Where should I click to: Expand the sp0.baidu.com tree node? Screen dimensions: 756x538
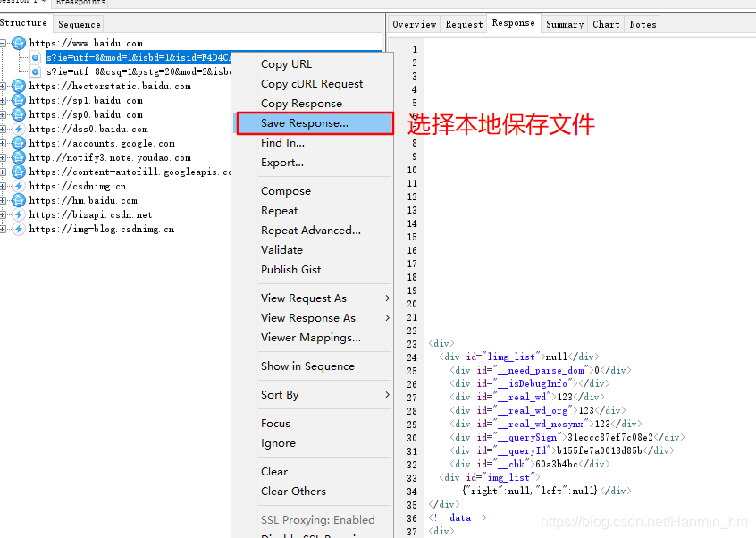pos(3,114)
